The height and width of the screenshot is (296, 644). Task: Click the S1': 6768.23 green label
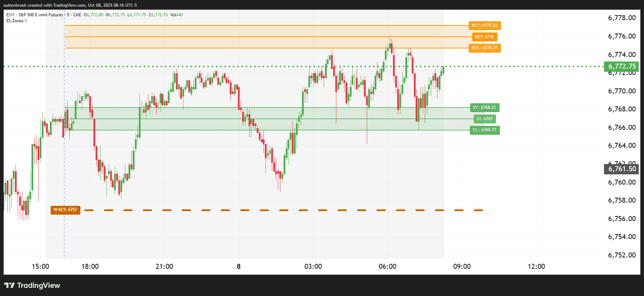[484, 108]
